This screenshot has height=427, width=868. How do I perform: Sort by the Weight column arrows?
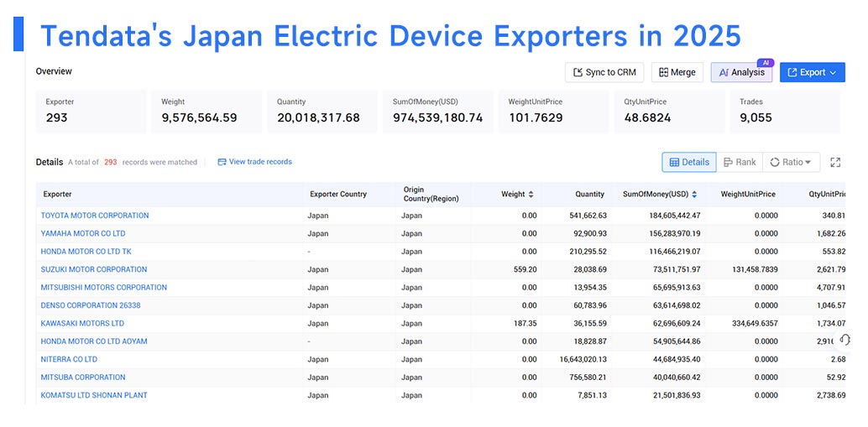(531, 194)
